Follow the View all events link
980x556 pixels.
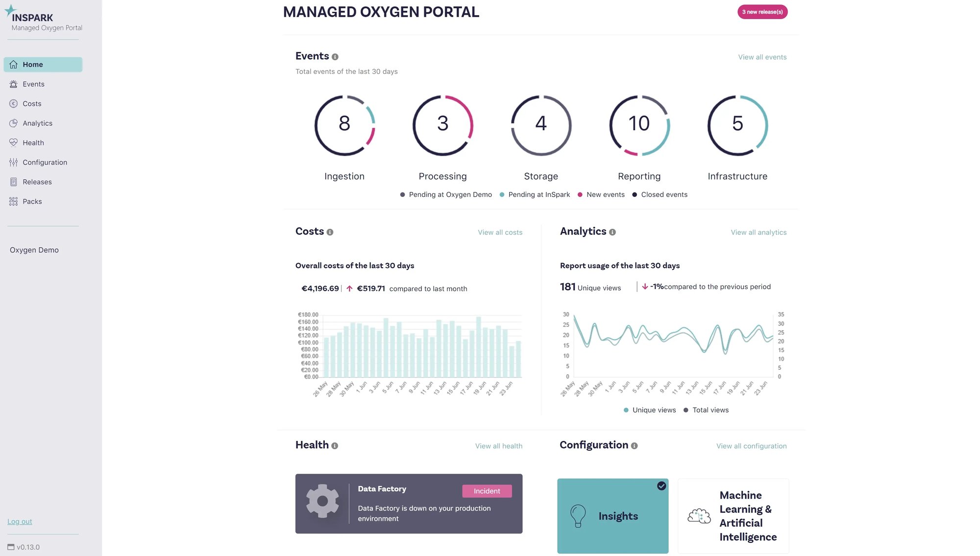tap(762, 57)
